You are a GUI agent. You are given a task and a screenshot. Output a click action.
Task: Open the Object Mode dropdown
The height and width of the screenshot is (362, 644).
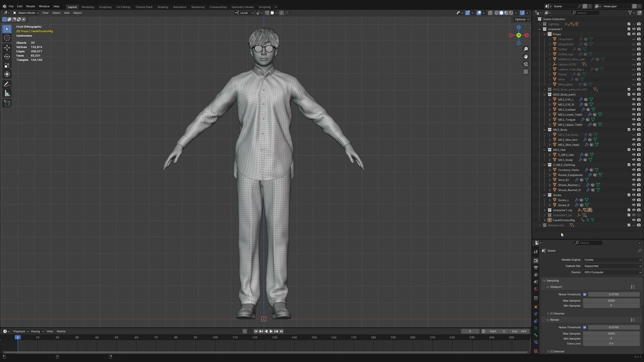click(x=25, y=12)
